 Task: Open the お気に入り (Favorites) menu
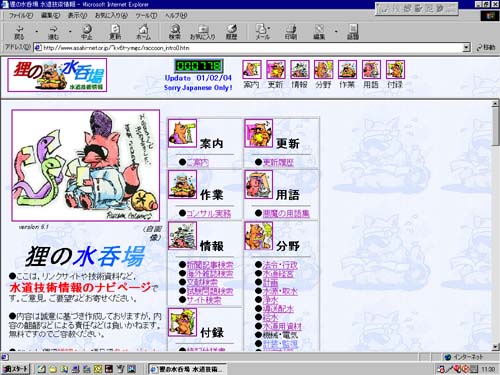(111, 15)
